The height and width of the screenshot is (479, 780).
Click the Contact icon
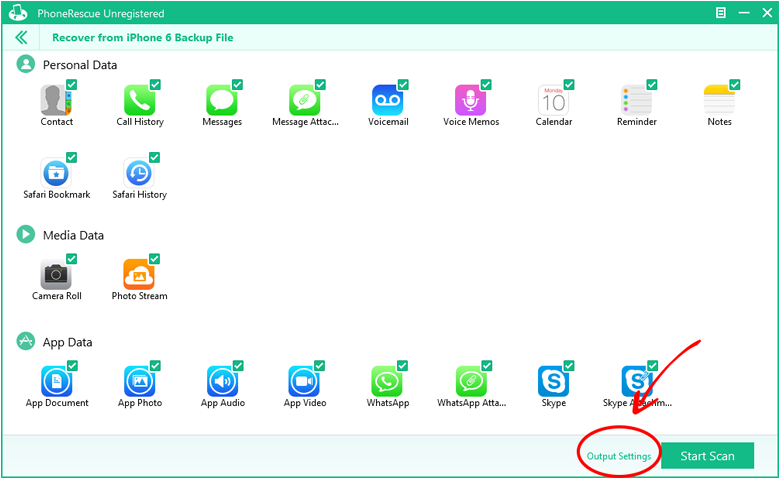tap(54, 100)
